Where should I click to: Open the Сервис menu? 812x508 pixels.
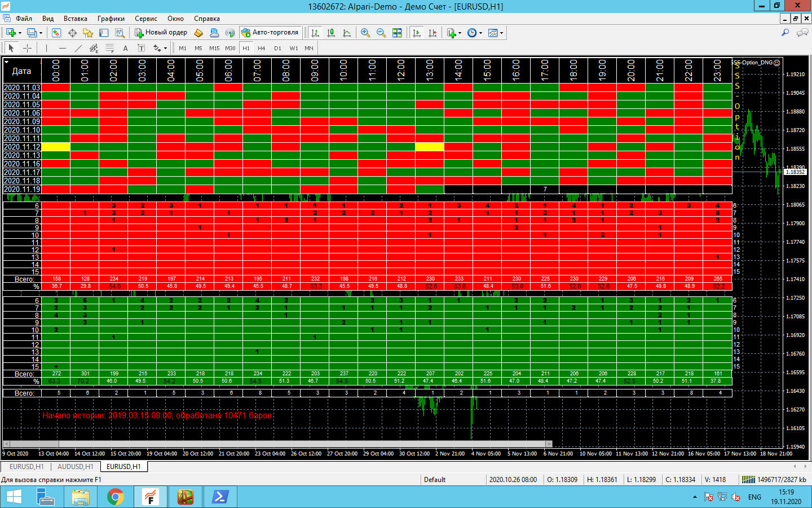pyautogui.click(x=145, y=19)
